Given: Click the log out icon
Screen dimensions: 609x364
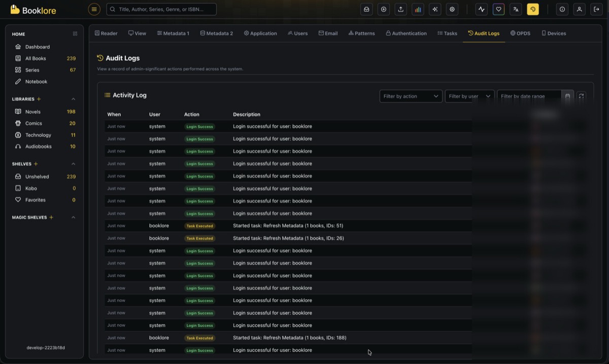Looking at the screenshot, I should click(596, 9).
